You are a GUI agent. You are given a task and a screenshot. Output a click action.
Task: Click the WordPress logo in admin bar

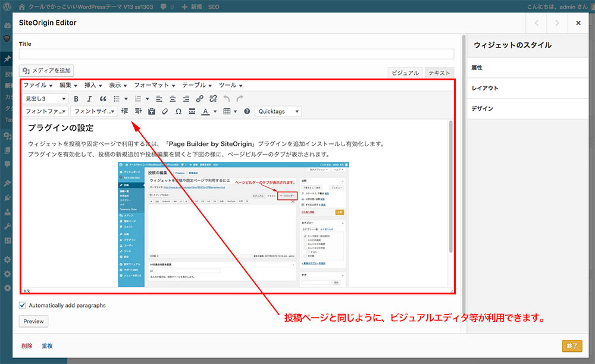click(x=7, y=7)
